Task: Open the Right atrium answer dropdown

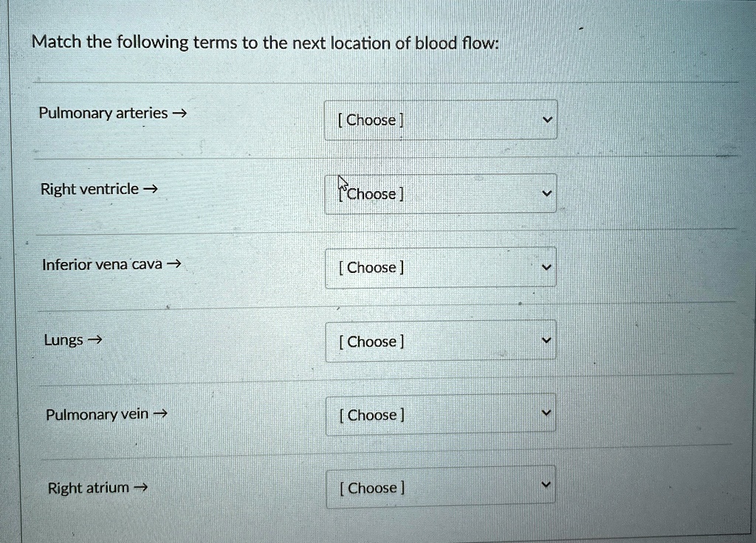Action: pos(441,488)
